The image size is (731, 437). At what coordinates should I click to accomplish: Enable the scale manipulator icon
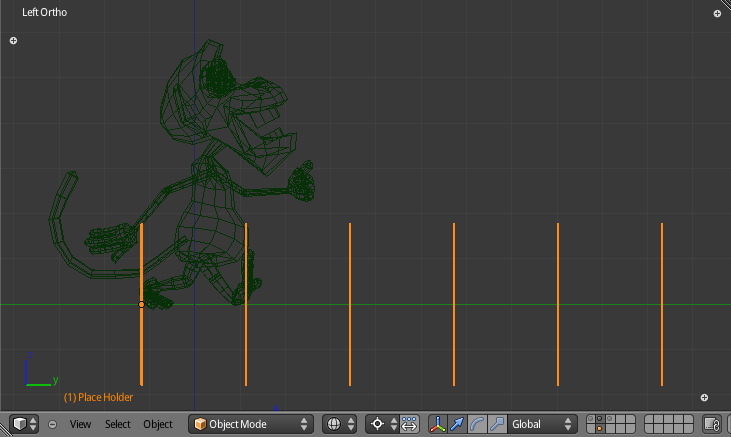tap(497, 424)
